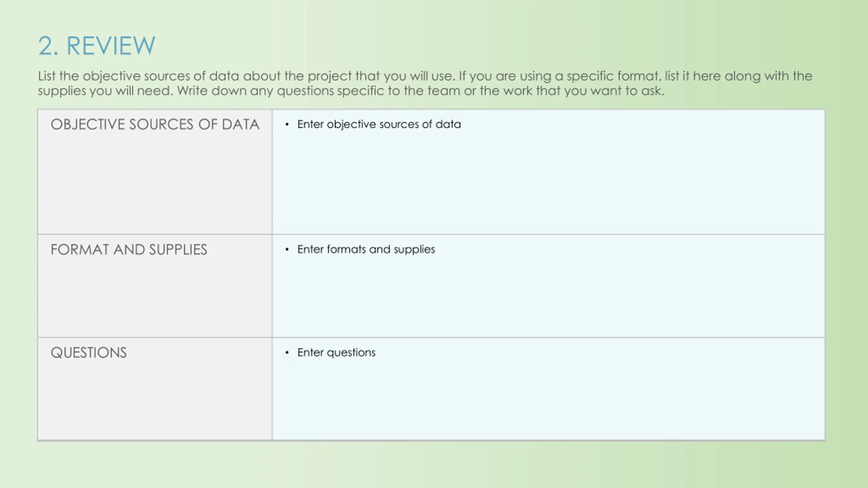Select the instruction paragraph under the title
Viewport: 868px width, 488px height.
coord(425,83)
